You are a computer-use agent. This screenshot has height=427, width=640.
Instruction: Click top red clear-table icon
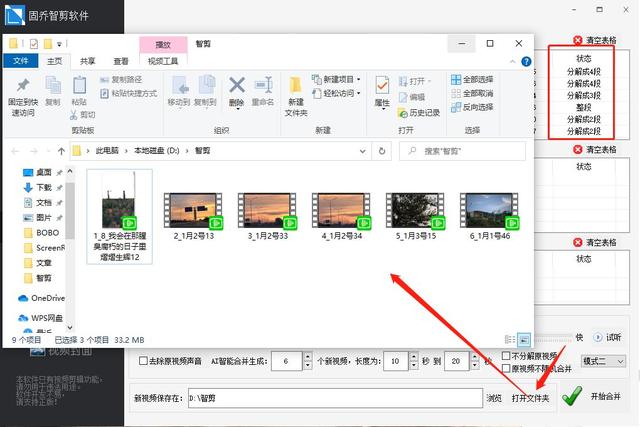[x=578, y=40]
